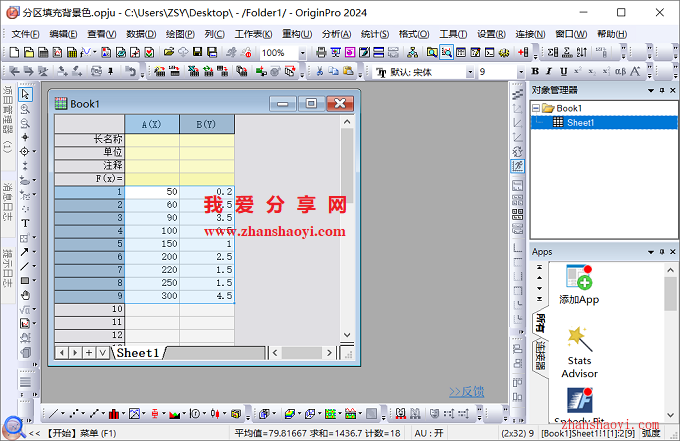Click the New Project icon
Image resolution: width=680 pixels, height=441 pixels.
[14, 52]
